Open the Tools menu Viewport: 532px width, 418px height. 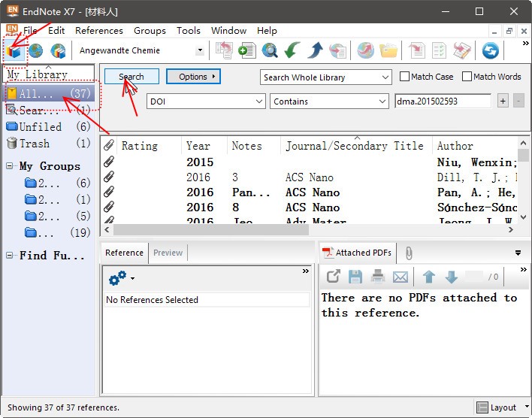[x=189, y=31]
